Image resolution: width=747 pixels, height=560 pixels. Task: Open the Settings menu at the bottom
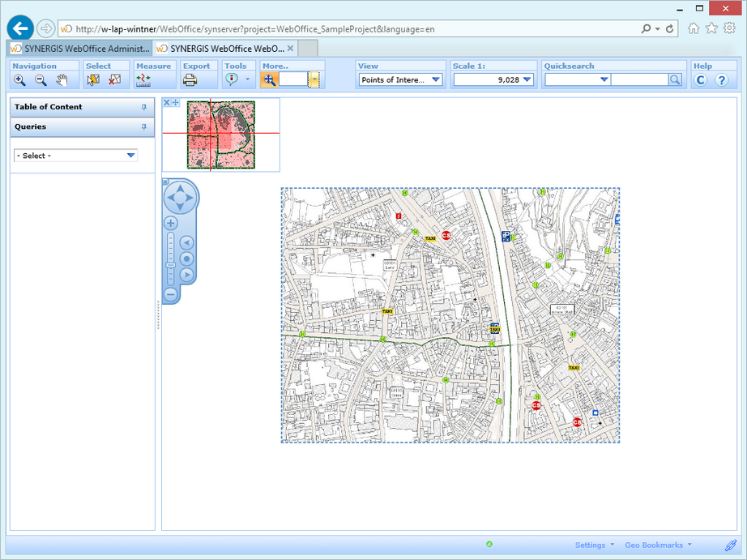[x=591, y=545]
